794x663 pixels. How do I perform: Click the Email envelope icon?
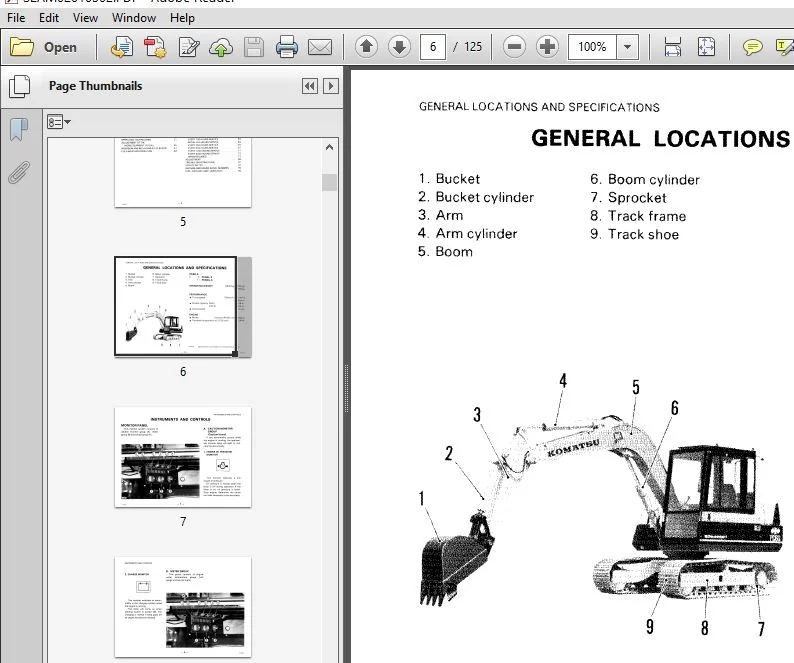(x=320, y=47)
